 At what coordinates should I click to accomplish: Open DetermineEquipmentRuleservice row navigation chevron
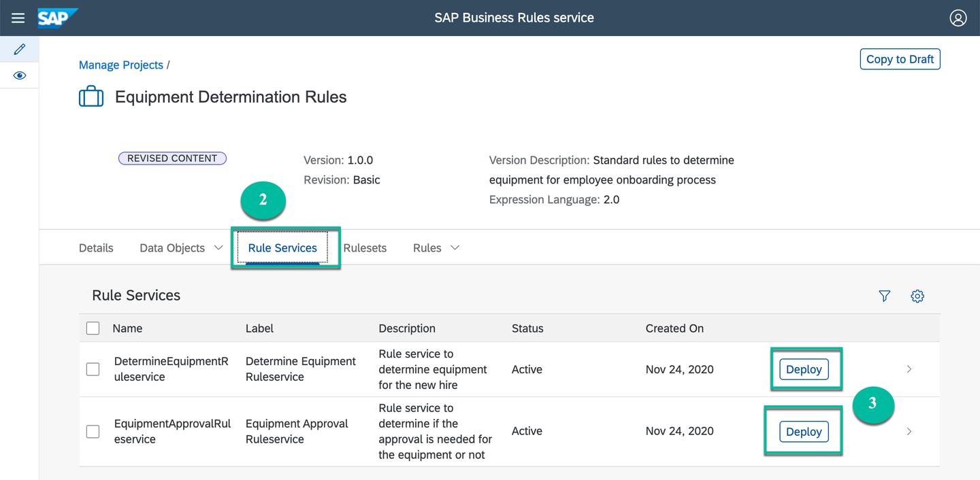tap(909, 369)
